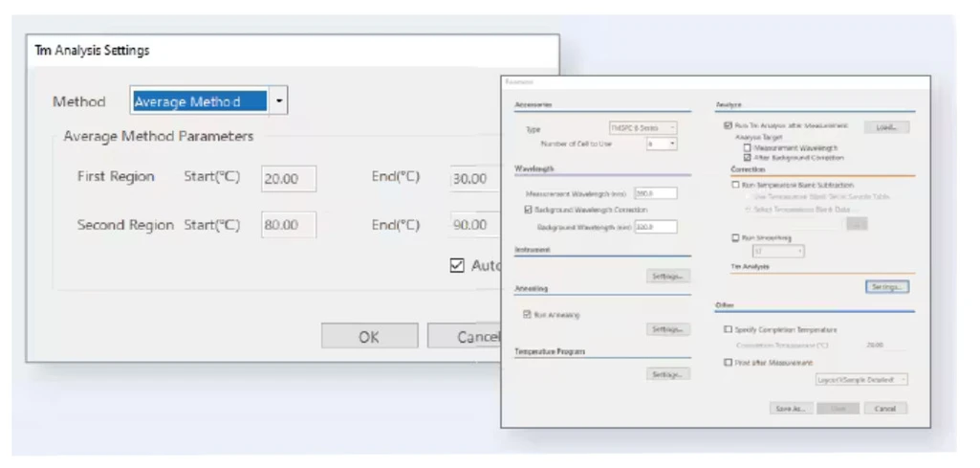The width and height of the screenshot is (980, 468).
Task: Open the Number of Cell to Use dropdown
Action: (x=662, y=144)
